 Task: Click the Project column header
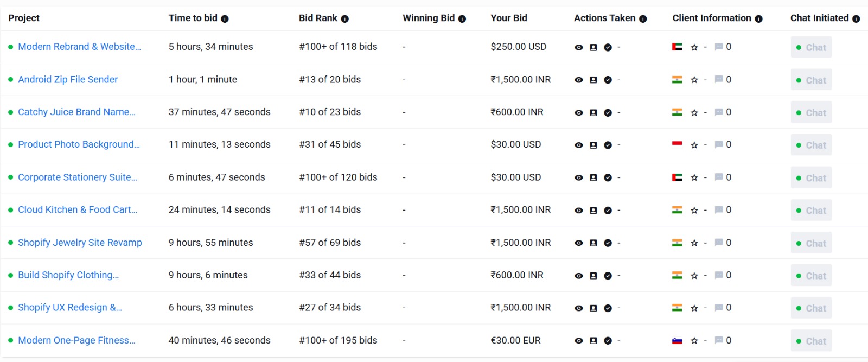pos(24,18)
